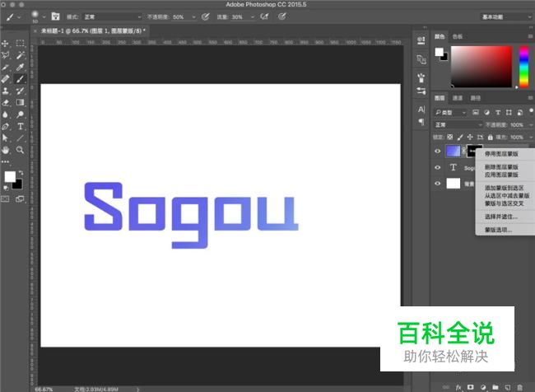Toggle pressure for size icon
Screen dimensions: 535x392
point(281,16)
